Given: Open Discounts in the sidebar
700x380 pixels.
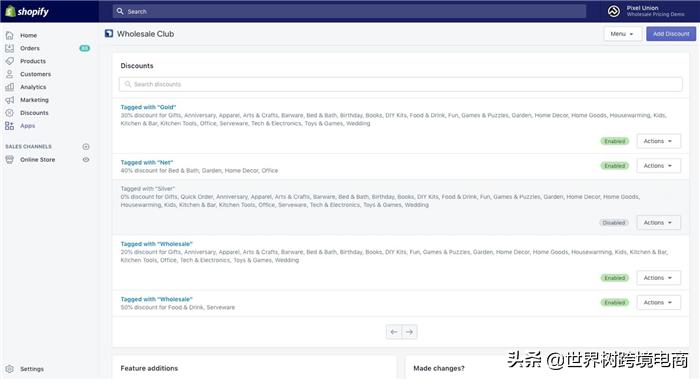Looking at the screenshot, I should [34, 113].
